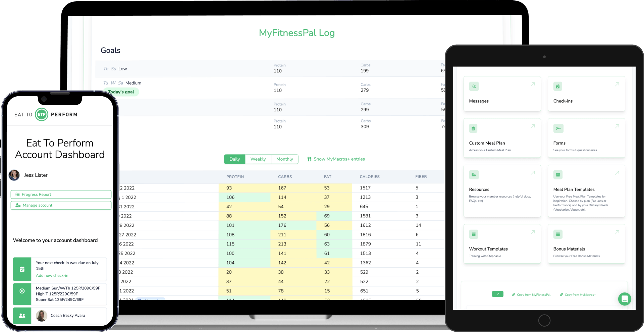
Task: Open the Check-ins calendar icon on tablet
Action: click(x=558, y=87)
